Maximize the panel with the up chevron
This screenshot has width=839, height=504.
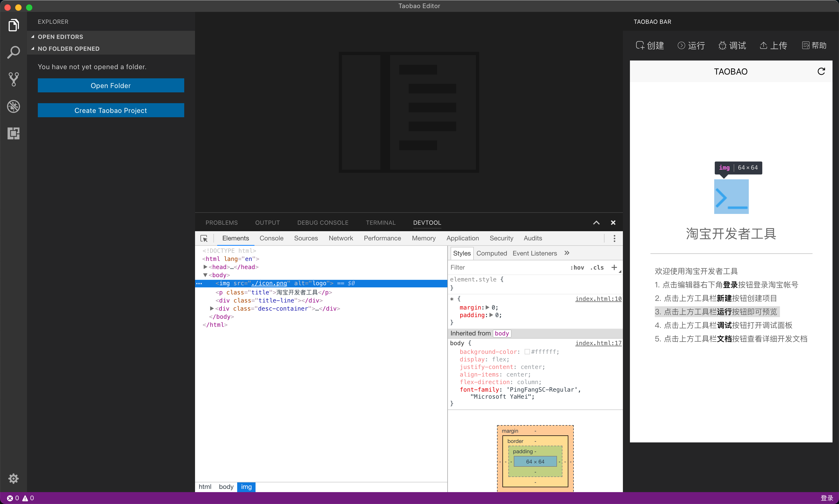pyautogui.click(x=596, y=223)
